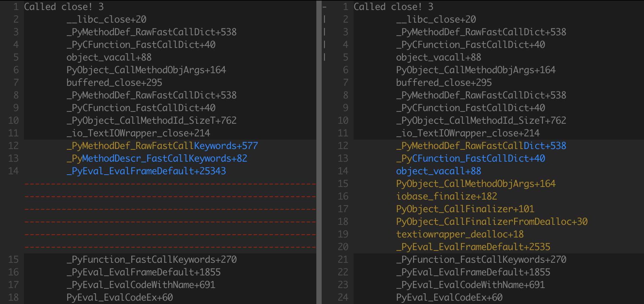Click "PyObject_CallFinalizerFromDealloc+30" in the right pane
This screenshot has width=644, height=304.
click(x=491, y=222)
